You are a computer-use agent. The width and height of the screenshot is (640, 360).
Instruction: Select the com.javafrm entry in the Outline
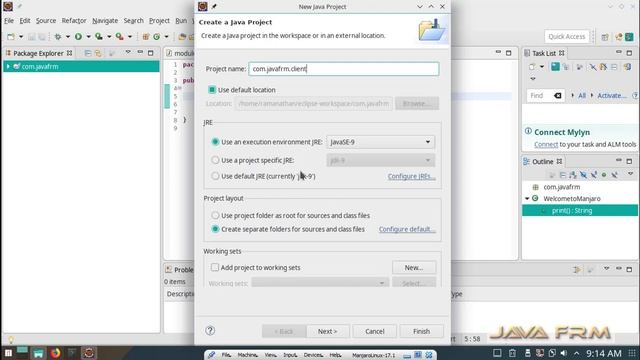(561, 187)
